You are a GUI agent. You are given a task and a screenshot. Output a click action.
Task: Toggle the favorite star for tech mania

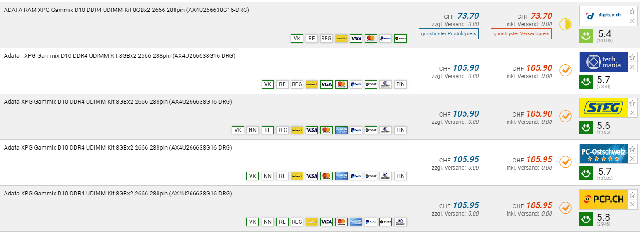pos(632,57)
